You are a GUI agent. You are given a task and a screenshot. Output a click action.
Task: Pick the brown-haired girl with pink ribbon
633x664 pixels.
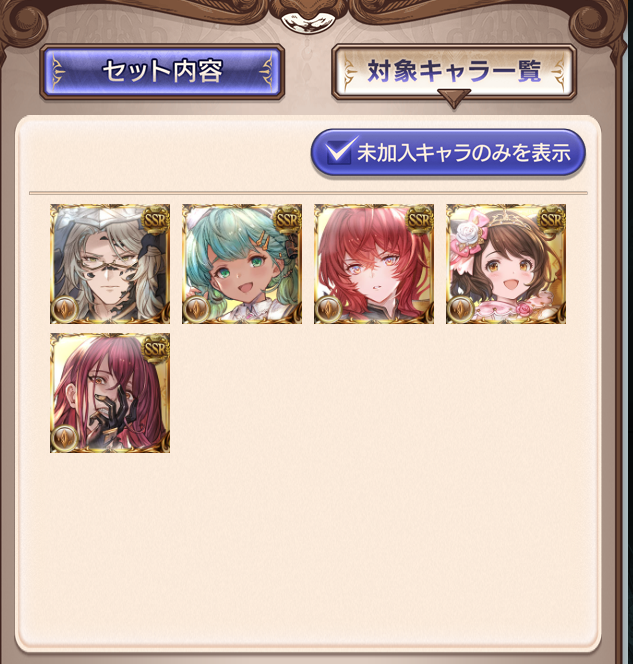[506, 264]
